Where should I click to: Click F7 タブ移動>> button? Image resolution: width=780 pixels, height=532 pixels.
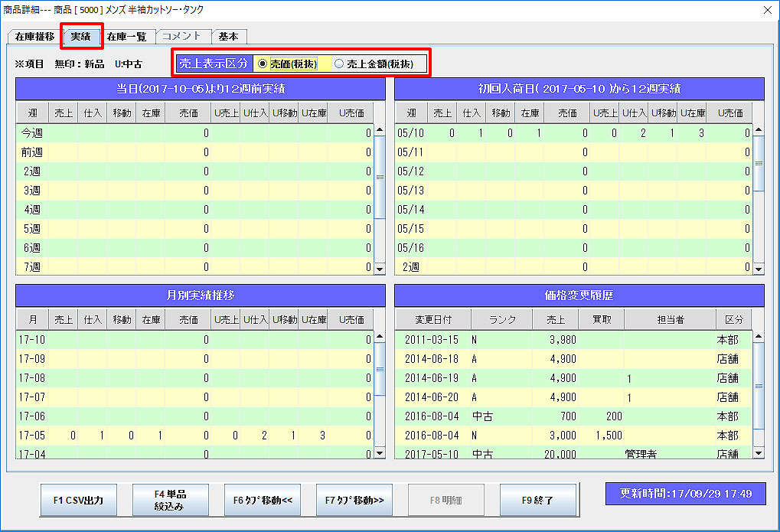tap(354, 501)
